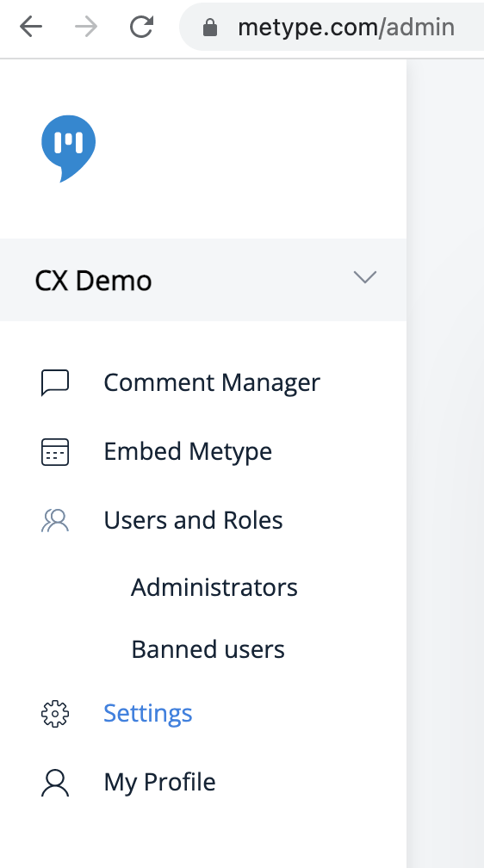Click the Users and Roles people icon
Image resolution: width=484 pixels, height=868 pixels.
[55, 520]
